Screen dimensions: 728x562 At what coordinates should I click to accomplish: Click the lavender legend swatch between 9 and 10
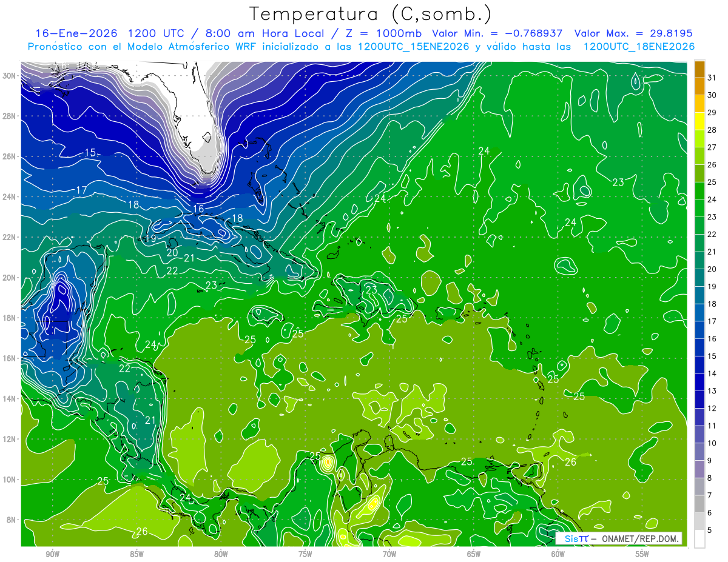[x=699, y=452]
